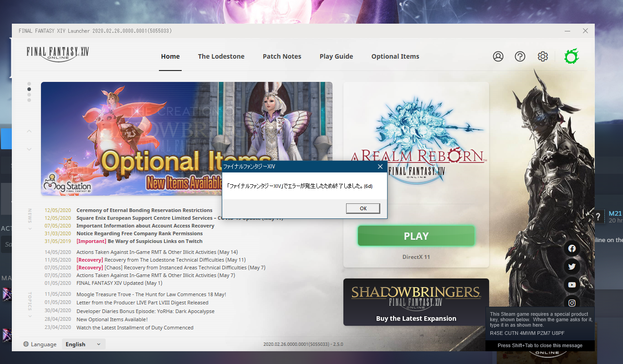Open Notice Regarding Free Company Rank Permissions
Screen dimensions: 623x364
tap(140, 233)
